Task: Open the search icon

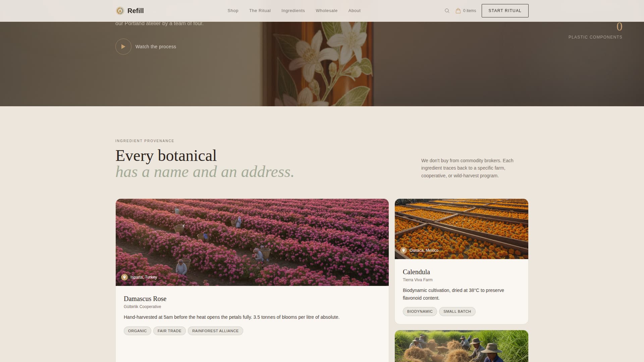Action: [446, 10]
